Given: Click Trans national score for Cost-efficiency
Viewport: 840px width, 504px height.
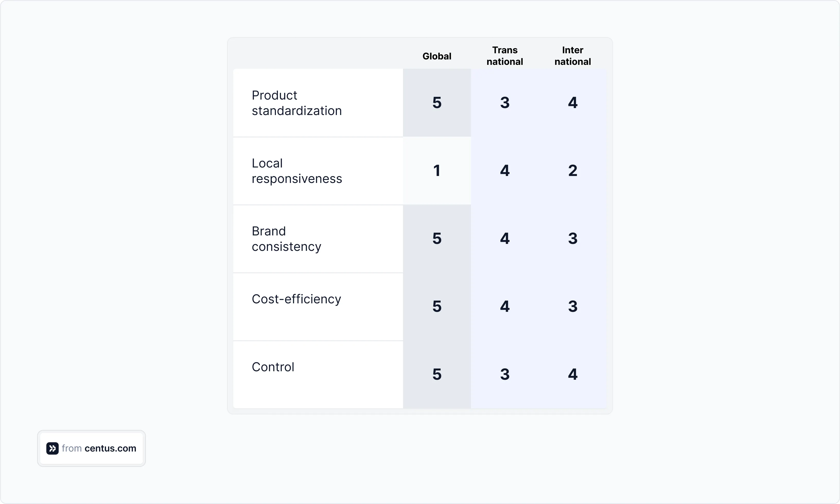Looking at the screenshot, I should pos(505,306).
